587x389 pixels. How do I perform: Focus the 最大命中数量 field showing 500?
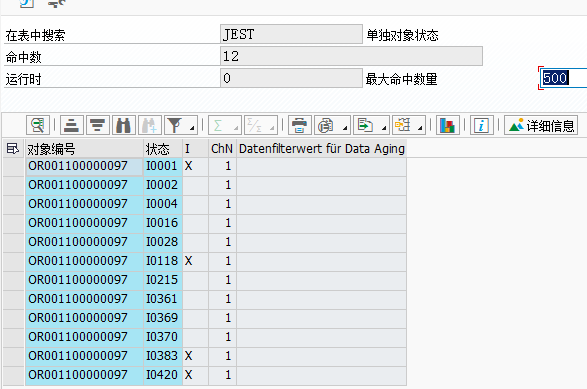pyautogui.click(x=563, y=78)
